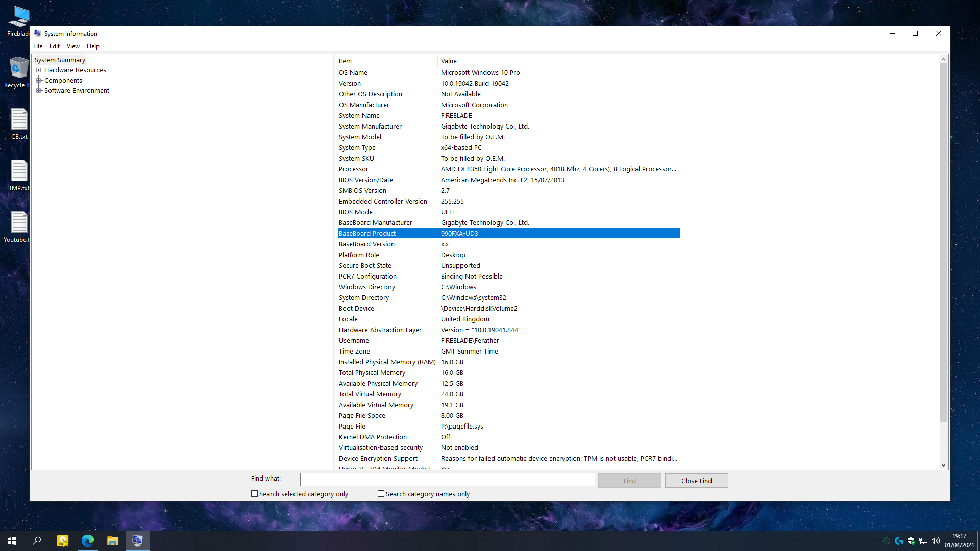Select the Secure Boot State row
The image size is (980, 551).
[x=509, y=266]
